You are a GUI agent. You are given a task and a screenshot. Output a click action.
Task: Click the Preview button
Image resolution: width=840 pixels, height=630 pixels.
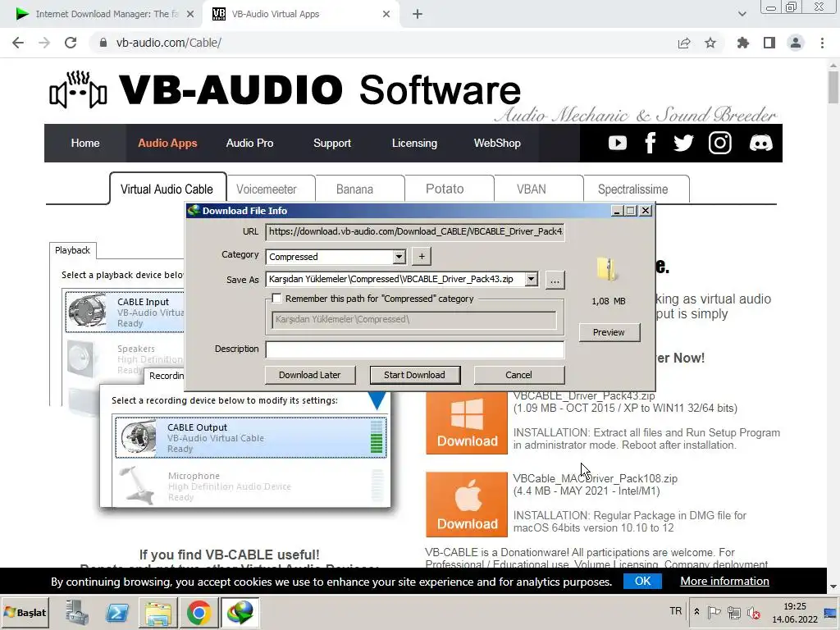coord(609,332)
